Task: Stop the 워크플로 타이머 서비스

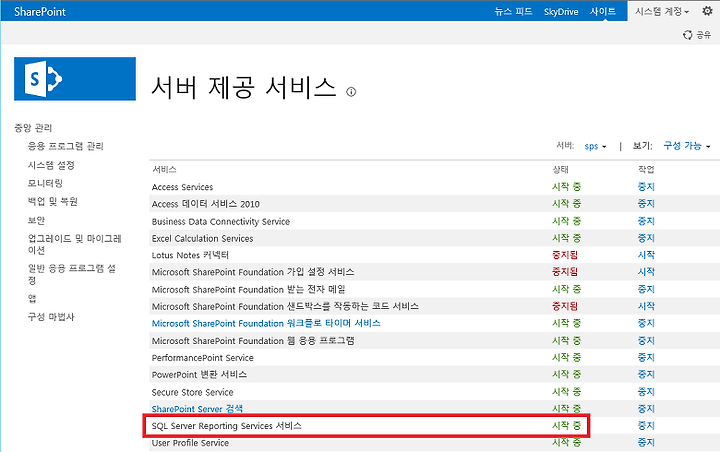Action: pos(646,323)
